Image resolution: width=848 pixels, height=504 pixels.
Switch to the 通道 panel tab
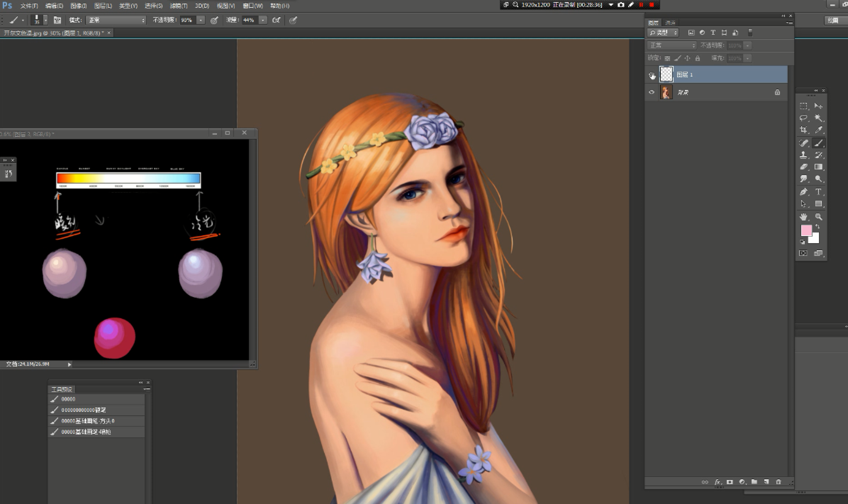pyautogui.click(x=670, y=23)
